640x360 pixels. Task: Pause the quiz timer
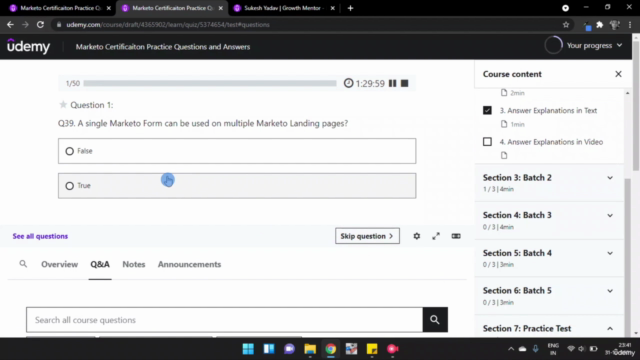392,83
